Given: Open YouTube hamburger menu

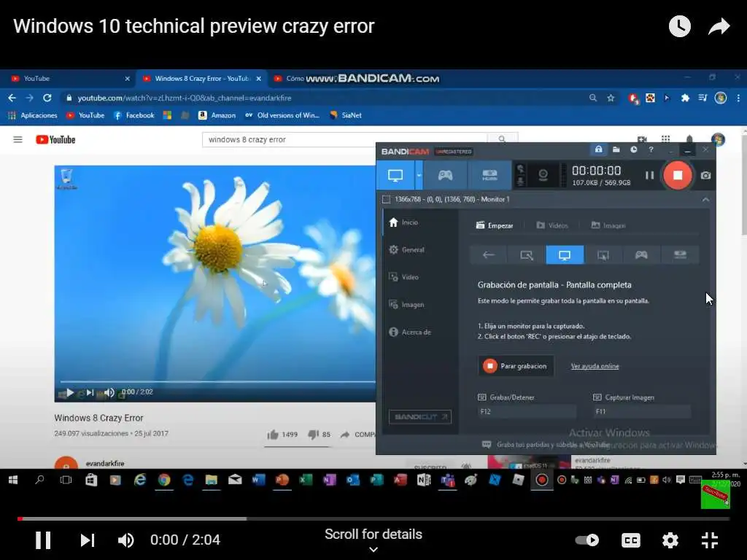Looking at the screenshot, I should [18, 139].
